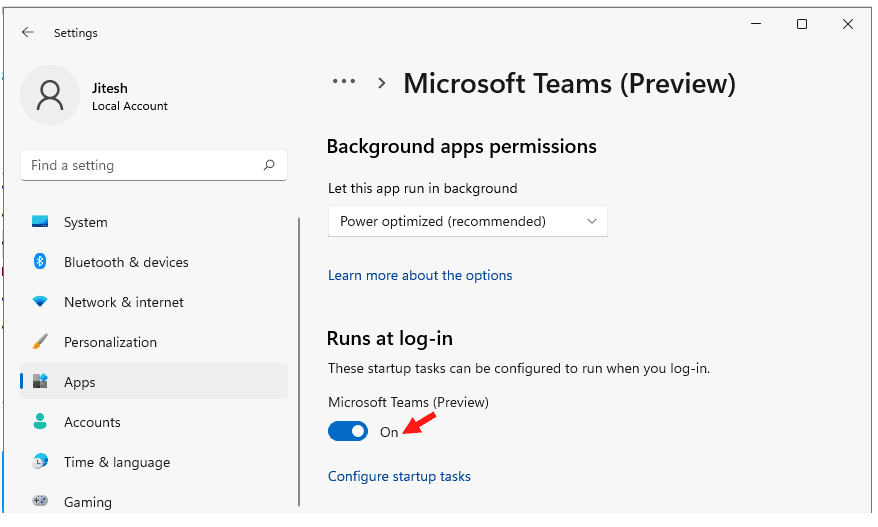Click the Gaming controller icon
The image size is (878, 527).
[40, 501]
